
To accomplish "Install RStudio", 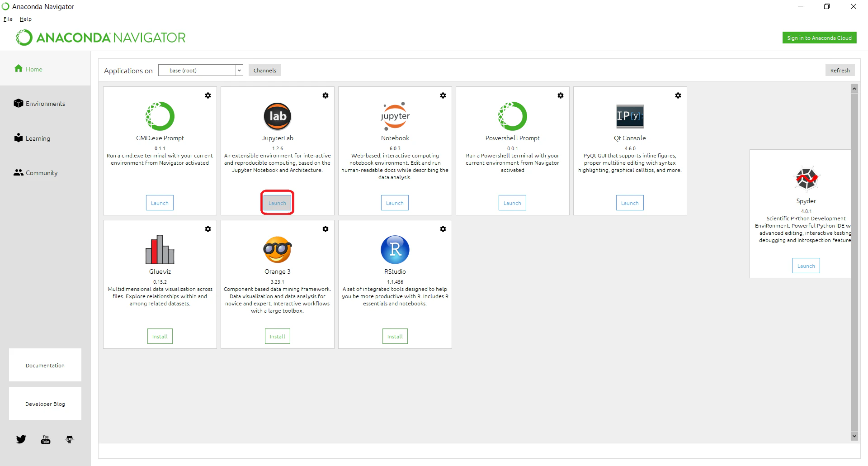I will pyautogui.click(x=395, y=336).
